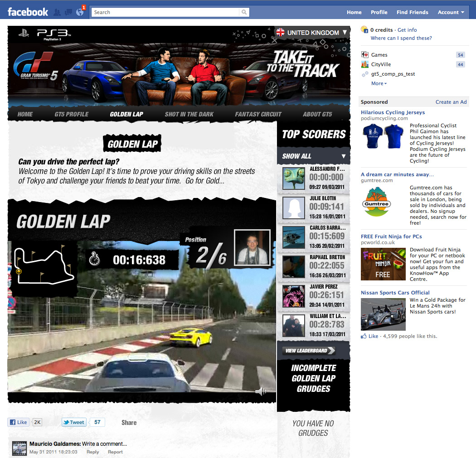Select the Golden Lap tab
476x458 pixels.
[x=126, y=114]
